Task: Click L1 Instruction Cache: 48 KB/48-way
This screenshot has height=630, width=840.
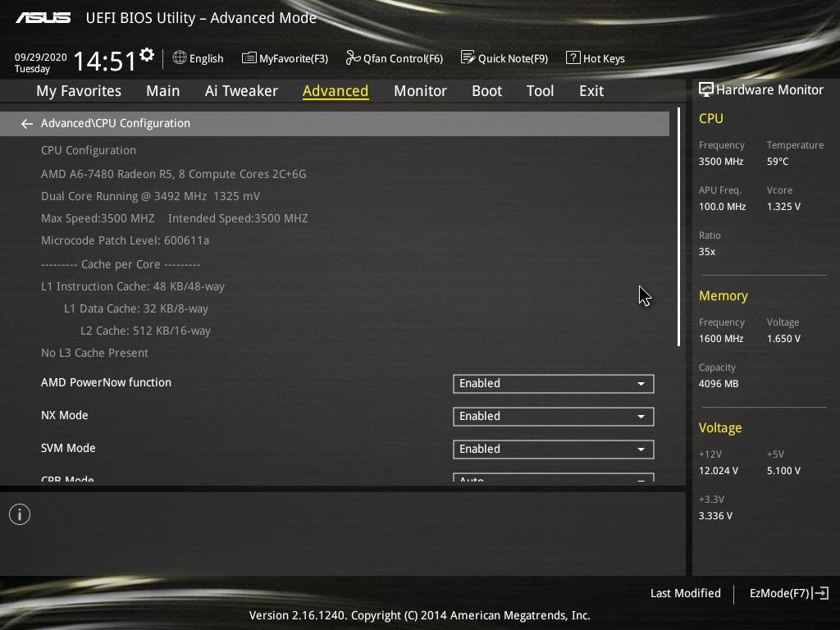Action: pos(133,286)
